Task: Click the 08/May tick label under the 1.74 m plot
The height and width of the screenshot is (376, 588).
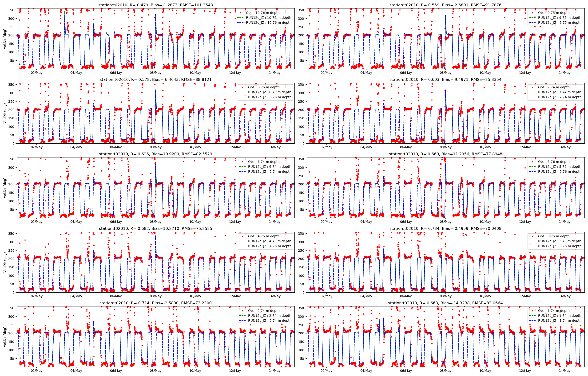Action: pyautogui.click(x=445, y=371)
